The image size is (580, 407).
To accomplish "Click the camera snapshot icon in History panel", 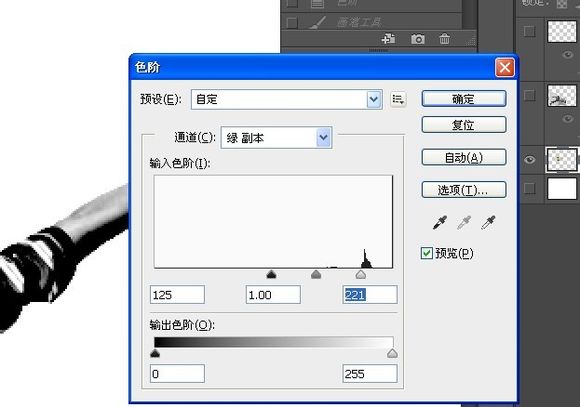I will 418,38.
